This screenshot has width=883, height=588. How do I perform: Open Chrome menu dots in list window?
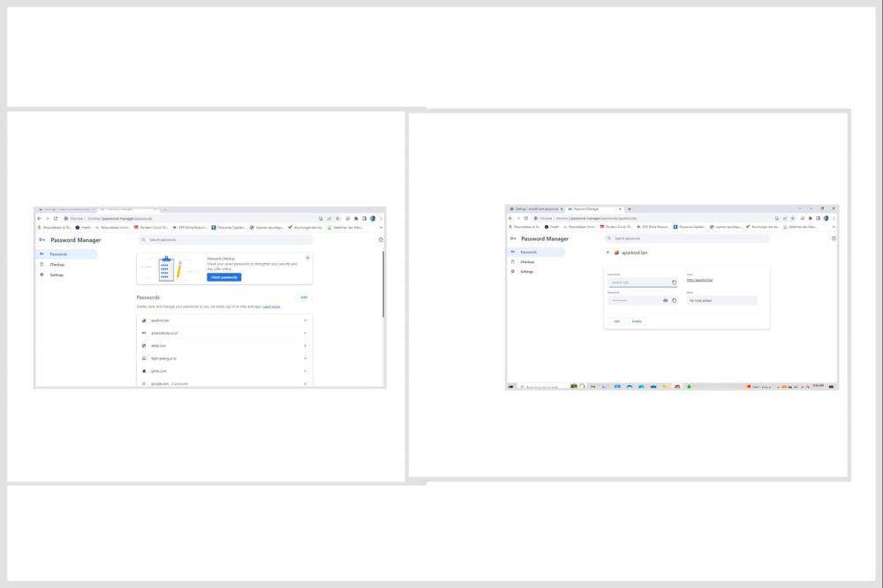point(381,219)
